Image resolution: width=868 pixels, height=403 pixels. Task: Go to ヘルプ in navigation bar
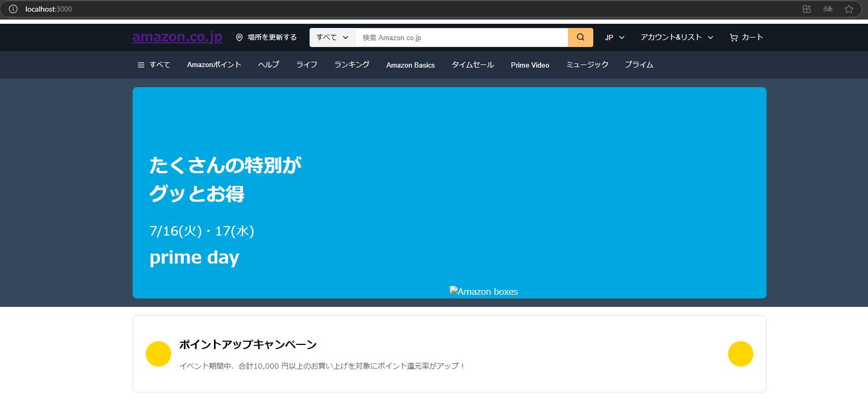[x=268, y=65]
